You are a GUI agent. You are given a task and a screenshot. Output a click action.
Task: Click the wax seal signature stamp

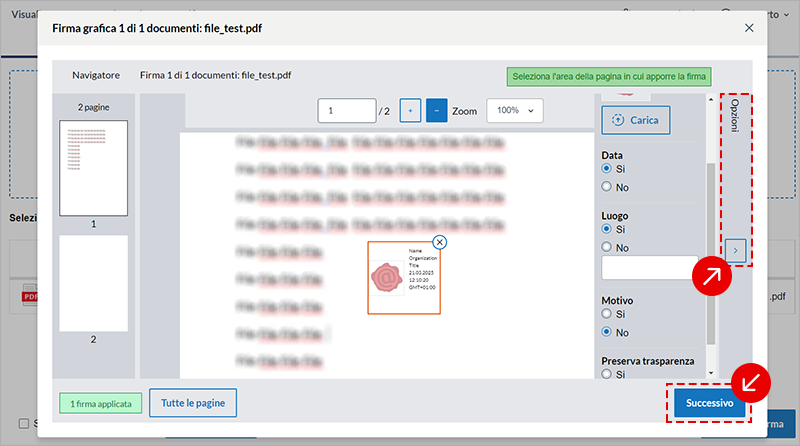pyautogui.click(x=387, y=276)
